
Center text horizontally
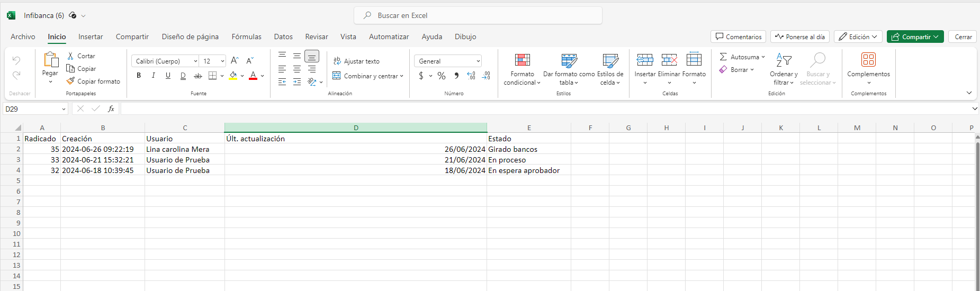(297, 69)
